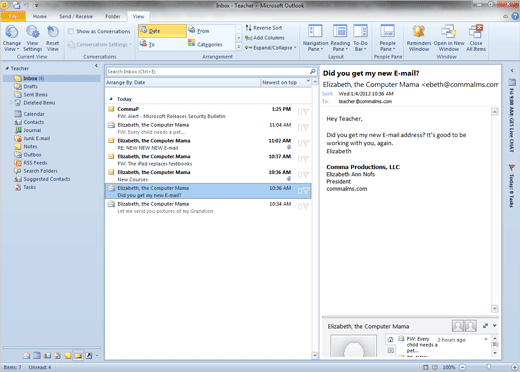This screenshot has height=372, width=520.
Task: Click the zoom in plus button
Action: [515, 367]
